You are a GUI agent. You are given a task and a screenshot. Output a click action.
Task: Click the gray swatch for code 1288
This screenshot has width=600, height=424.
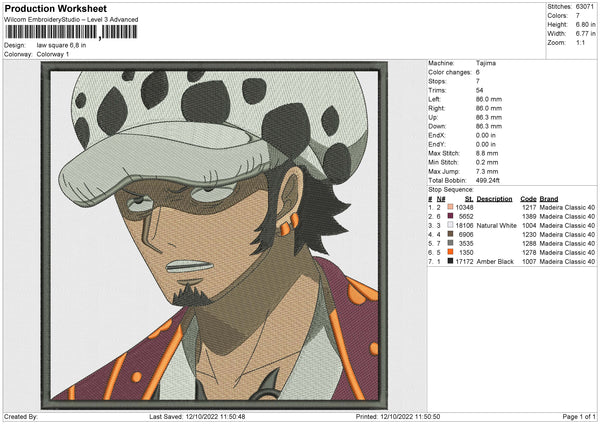click(450, 243)
